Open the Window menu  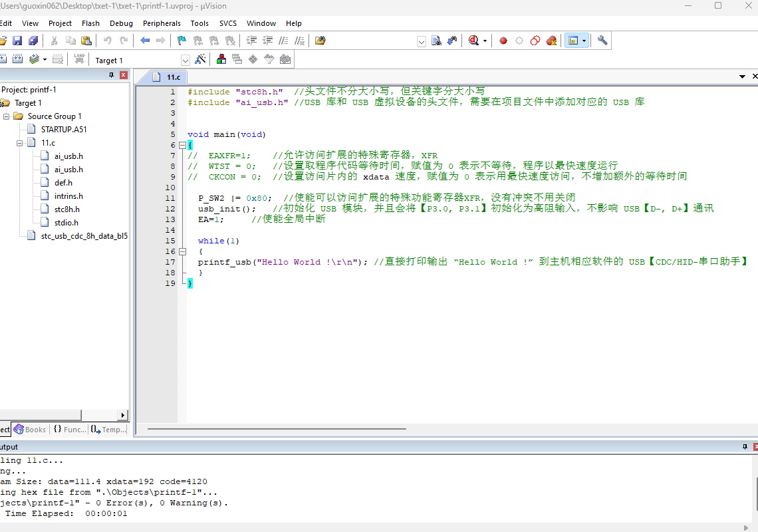click(261, 23)
